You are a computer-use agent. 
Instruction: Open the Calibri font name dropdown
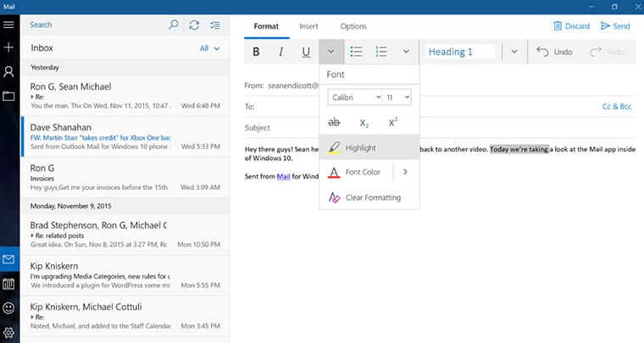click(355, 97)
